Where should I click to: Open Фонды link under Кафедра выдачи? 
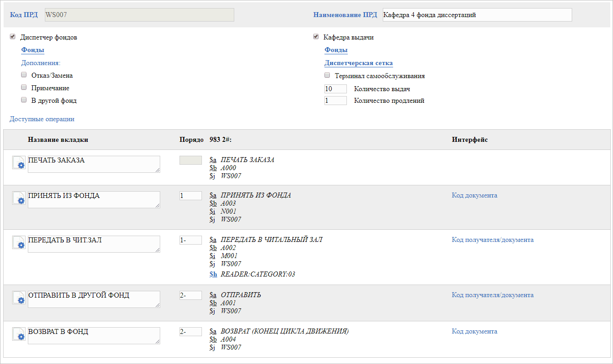(x=336, y=50)
